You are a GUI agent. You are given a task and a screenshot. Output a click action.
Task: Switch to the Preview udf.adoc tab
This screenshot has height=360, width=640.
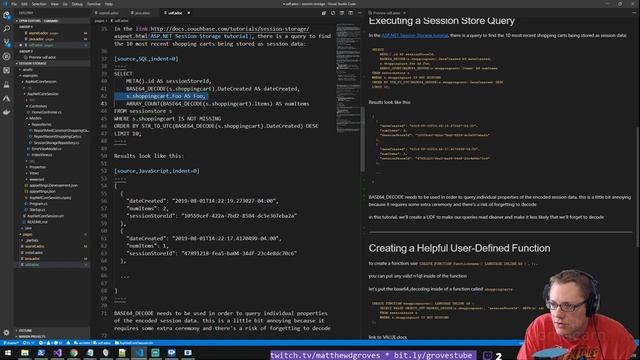[386, 13]
